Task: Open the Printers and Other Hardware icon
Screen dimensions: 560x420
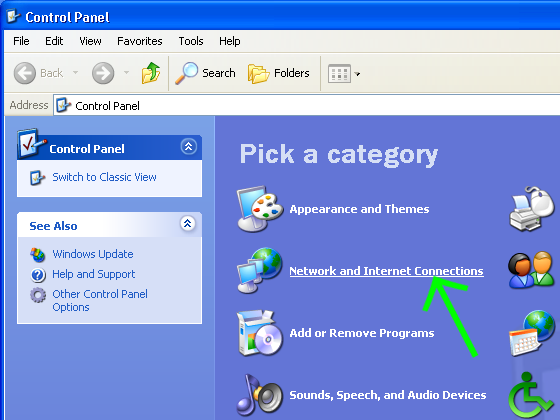Action: [532, 209]
